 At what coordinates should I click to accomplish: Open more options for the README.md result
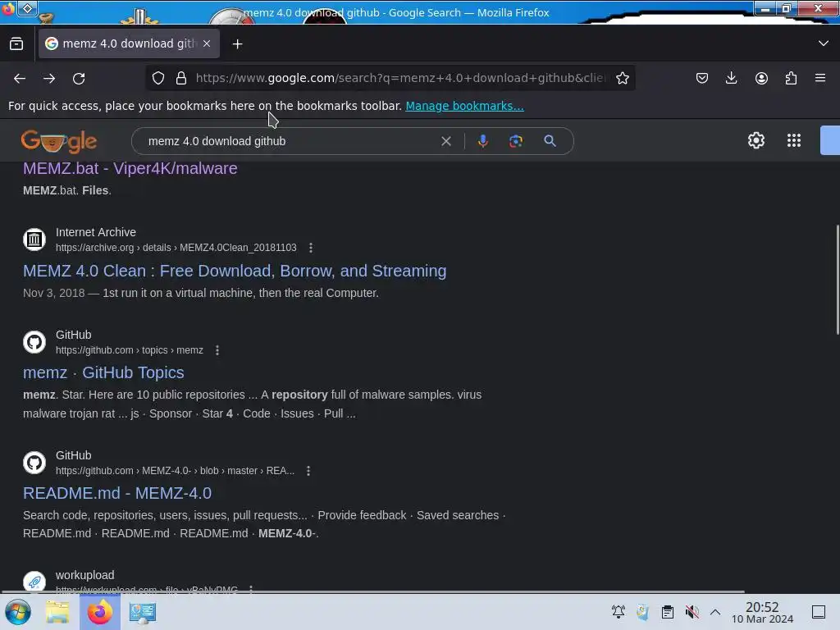308,470
